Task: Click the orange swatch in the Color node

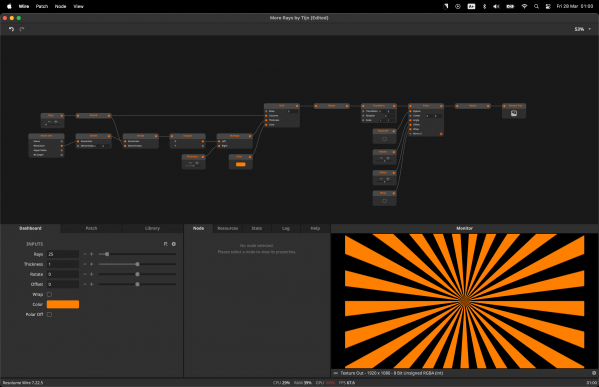Action: pos(241,164)
